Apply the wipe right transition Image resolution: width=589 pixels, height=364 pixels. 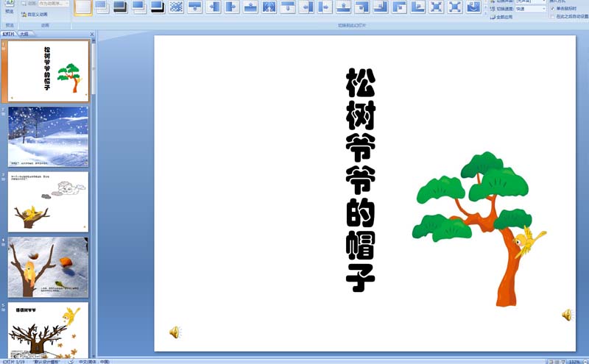coord(232,7)
